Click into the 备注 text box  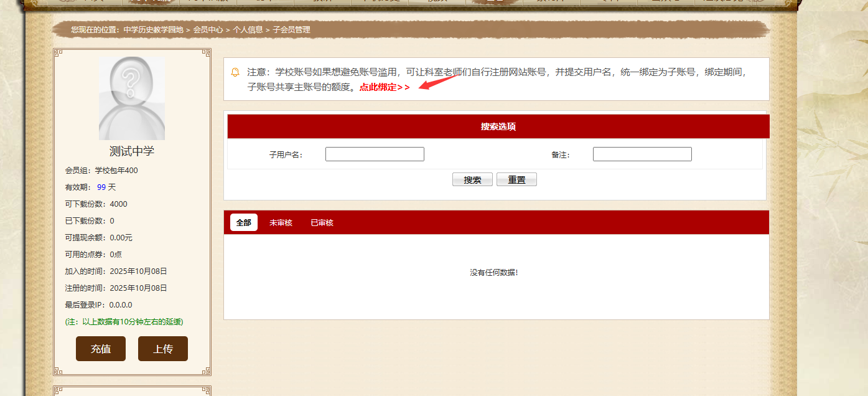pos(642,154)
